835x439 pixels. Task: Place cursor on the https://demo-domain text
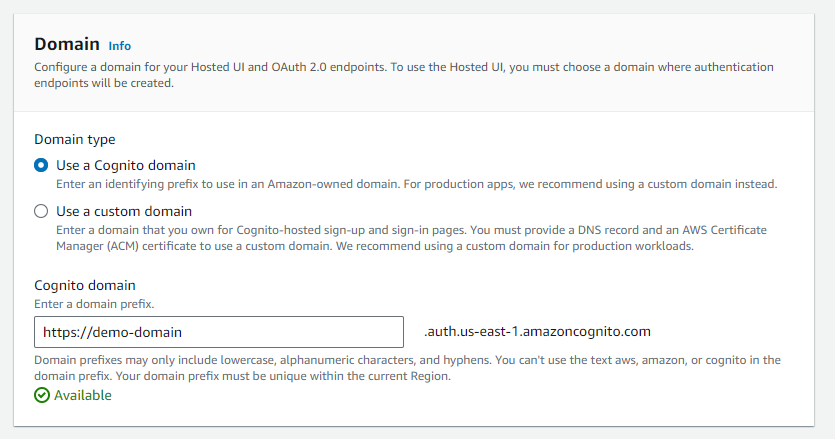(x=112, y=331)
